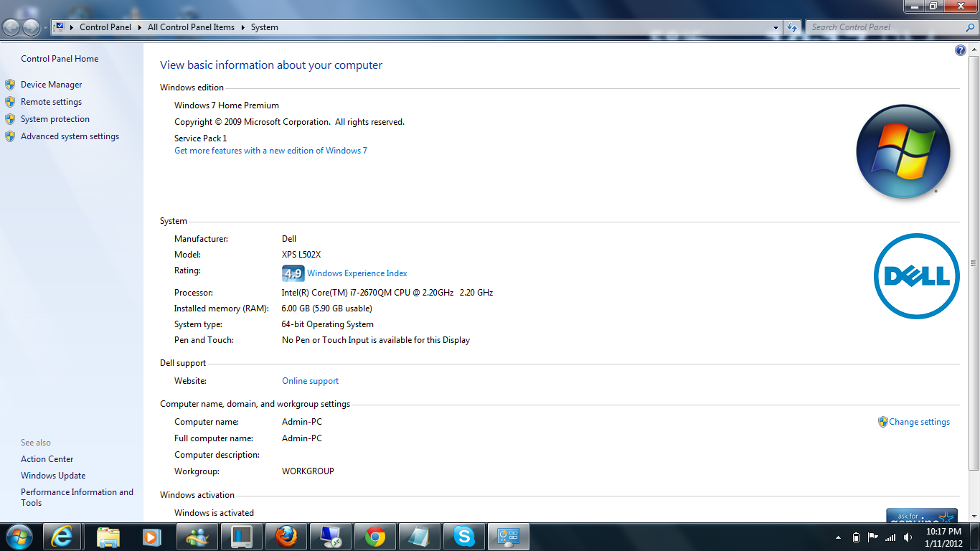Expand the breadcrumb arrow after Control Panel
Screen dimensions: 980x551
(139, 27)
